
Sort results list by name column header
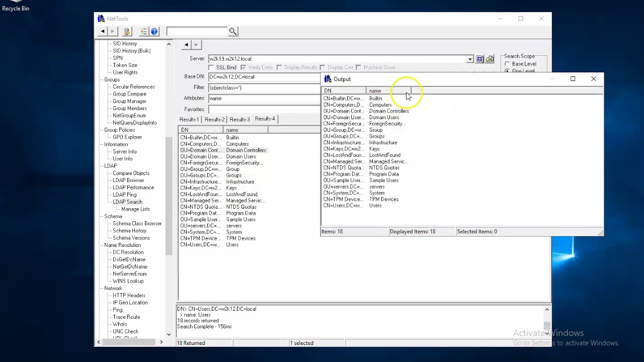tap(246, 130)
